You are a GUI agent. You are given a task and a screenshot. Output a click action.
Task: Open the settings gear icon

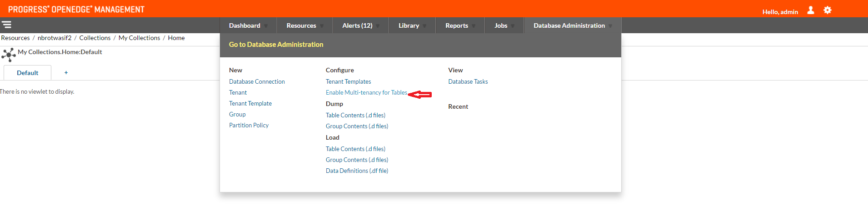click(x=828, y=10)
